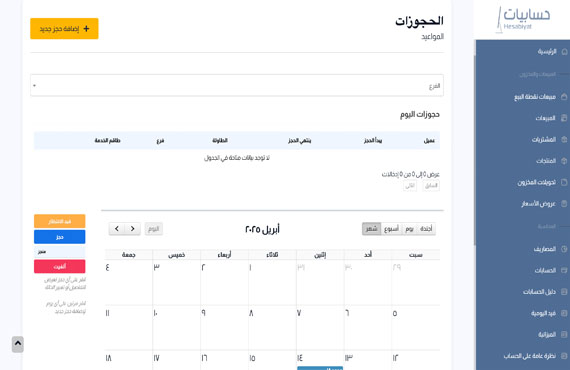Open the المنتجات products icon
The image size is (570, 370).
coord(564,161)
